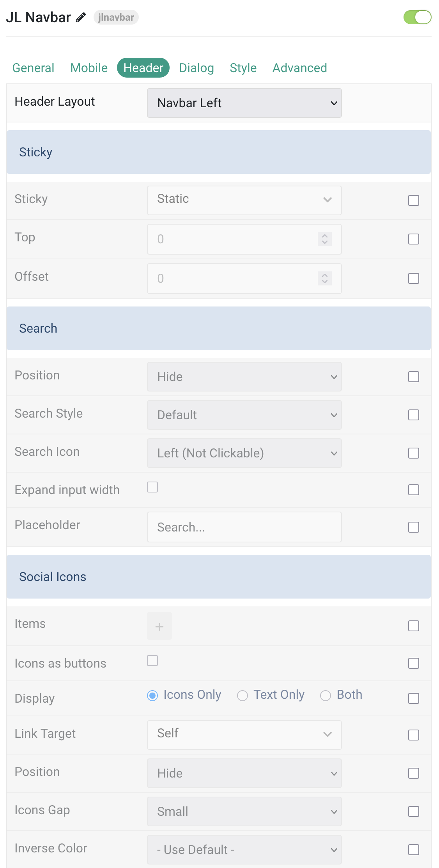The image size is (439, 868).
Task: Expand the Link Target Self dropdown
Action: (244, 735)
